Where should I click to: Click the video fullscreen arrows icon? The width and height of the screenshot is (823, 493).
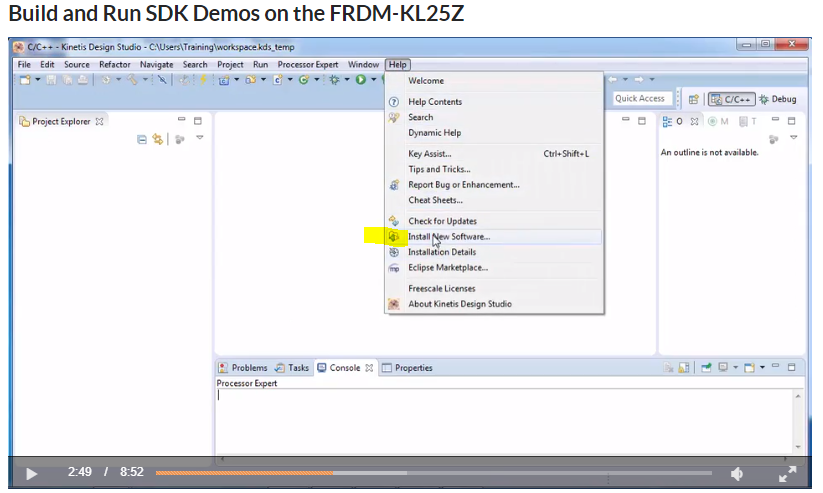point(787,474)
